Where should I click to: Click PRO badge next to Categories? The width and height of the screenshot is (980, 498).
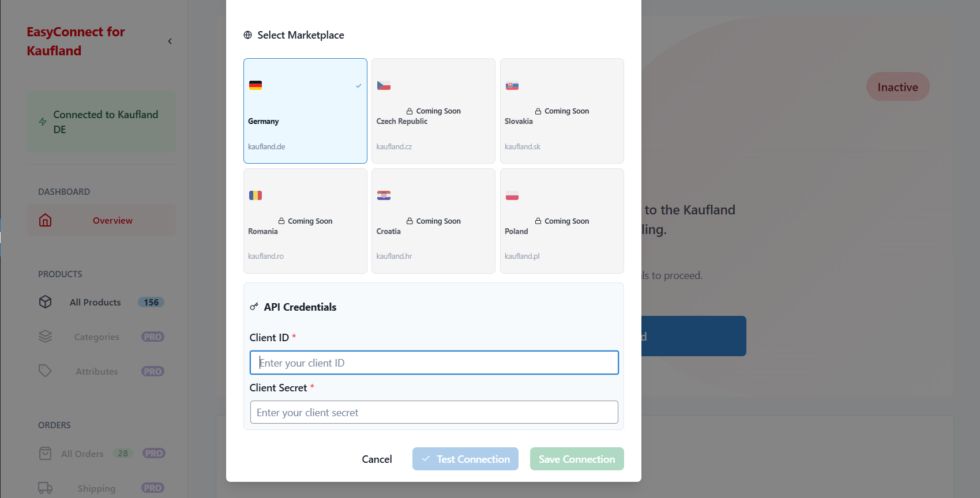153,337
